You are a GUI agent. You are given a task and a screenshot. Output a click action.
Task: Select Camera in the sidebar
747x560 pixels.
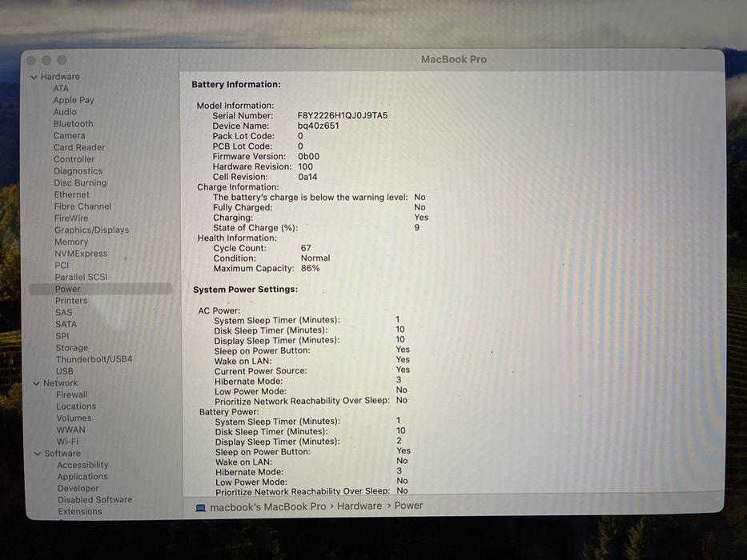[70, 136]
